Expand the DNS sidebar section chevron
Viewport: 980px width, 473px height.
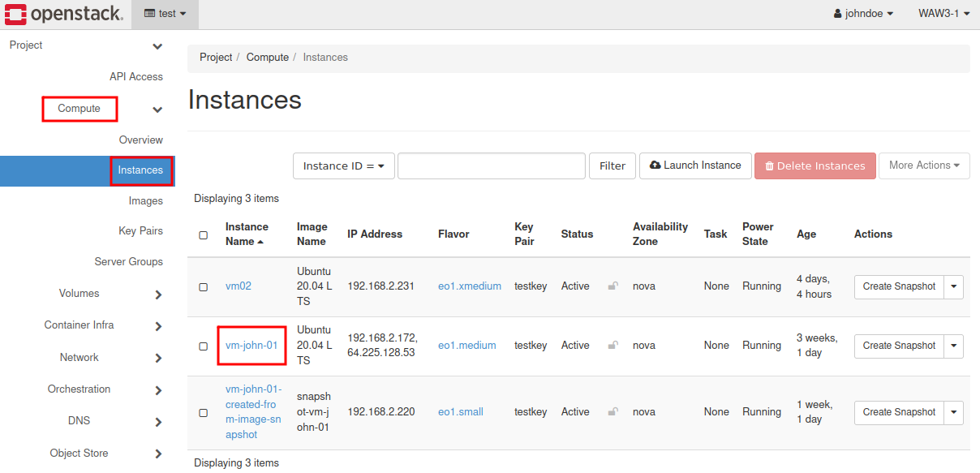point(158,422)
